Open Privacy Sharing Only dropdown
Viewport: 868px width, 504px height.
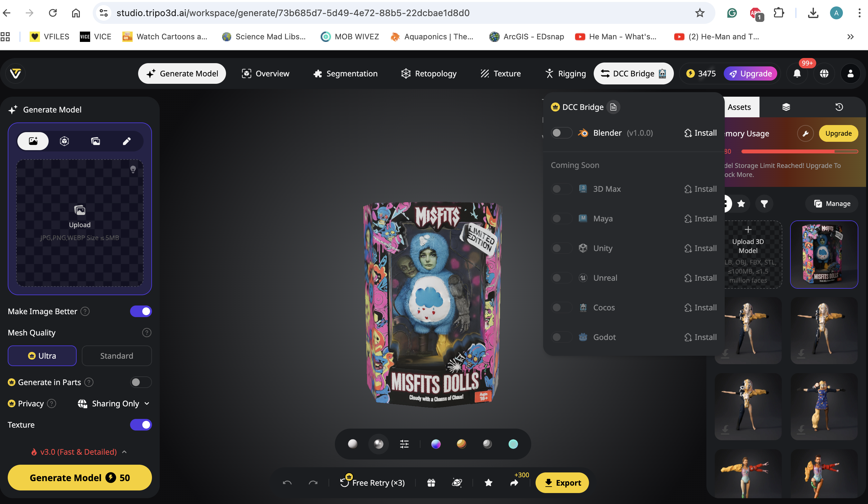[114, 403]
